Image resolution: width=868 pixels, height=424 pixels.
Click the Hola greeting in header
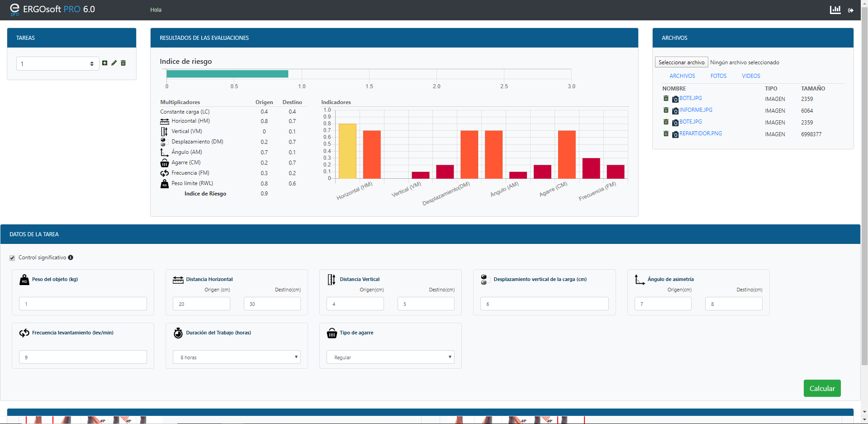coord(156,10)
